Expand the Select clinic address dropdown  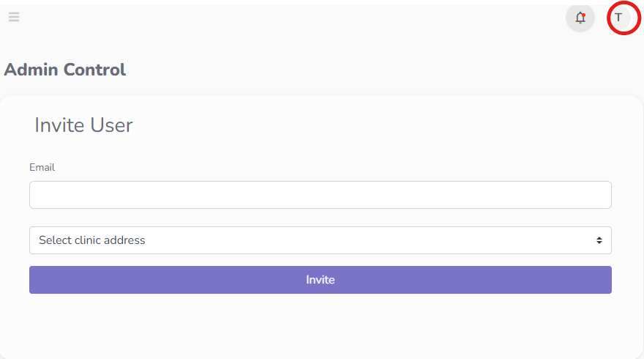(x=320, y=240)
